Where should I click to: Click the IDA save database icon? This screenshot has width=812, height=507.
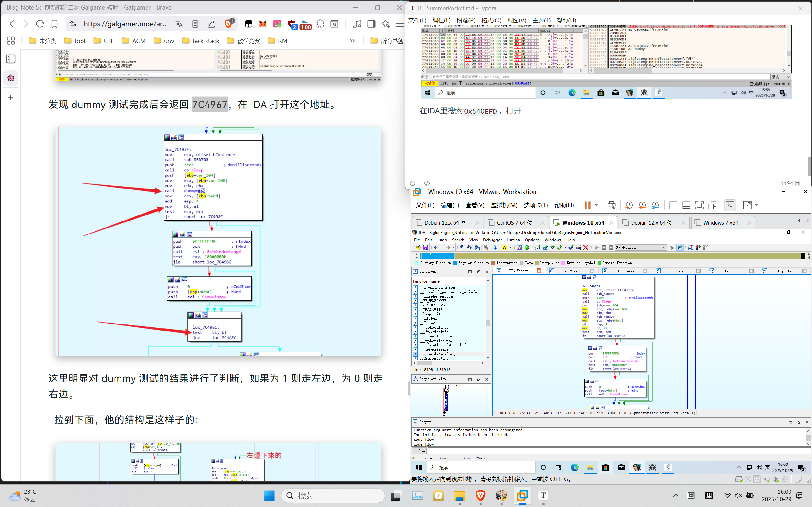[x=425, y=247]
